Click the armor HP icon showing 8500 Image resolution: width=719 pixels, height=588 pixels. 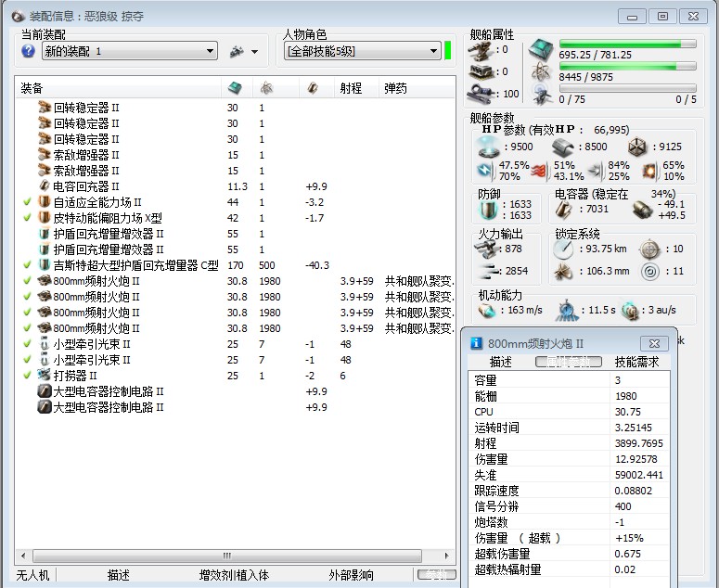click(563, 147)
